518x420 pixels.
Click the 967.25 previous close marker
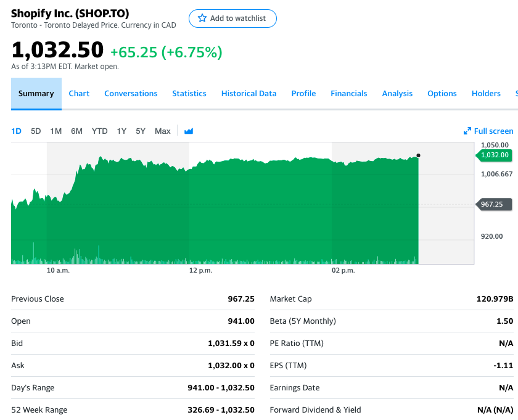pos(495,204)
